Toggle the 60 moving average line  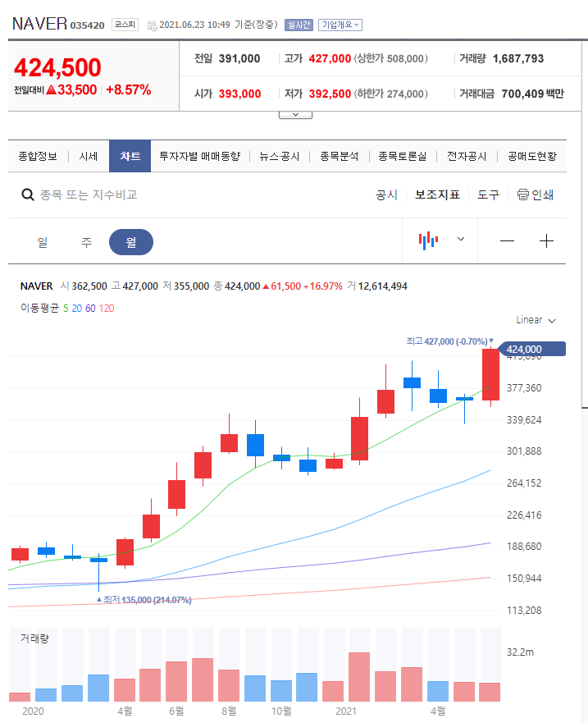click(90, 309)
